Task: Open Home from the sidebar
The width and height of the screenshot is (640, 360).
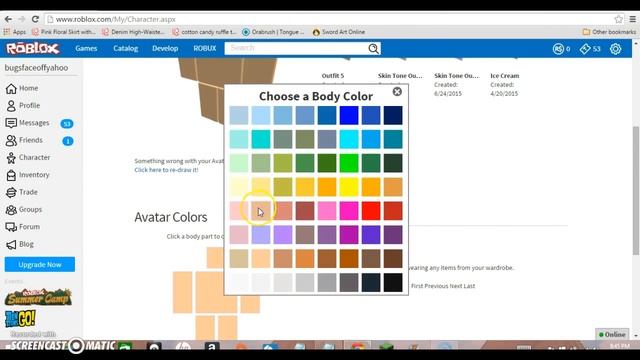Action: click(x=22, y=88)
